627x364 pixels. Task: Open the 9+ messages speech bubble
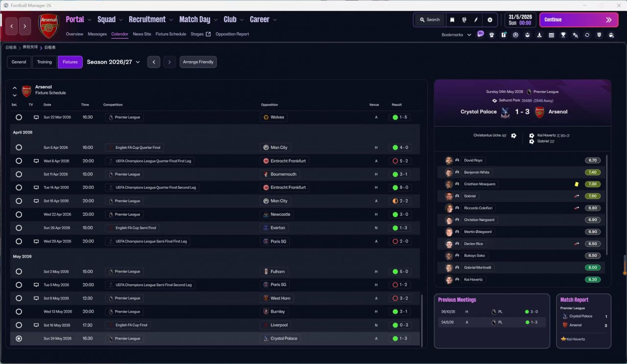[x=481, y=34]
